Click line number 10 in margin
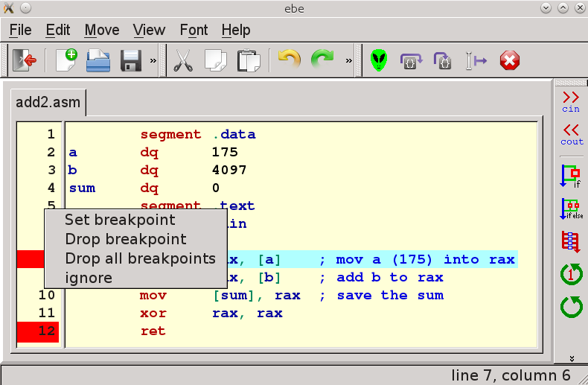Viewport: 588px width, 385px height. (46, 295)
